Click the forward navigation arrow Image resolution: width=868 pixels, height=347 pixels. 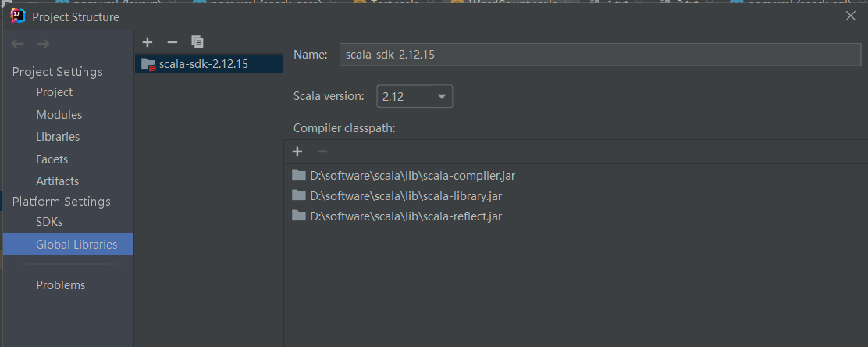pyautogui.click(x=43, y=44)
